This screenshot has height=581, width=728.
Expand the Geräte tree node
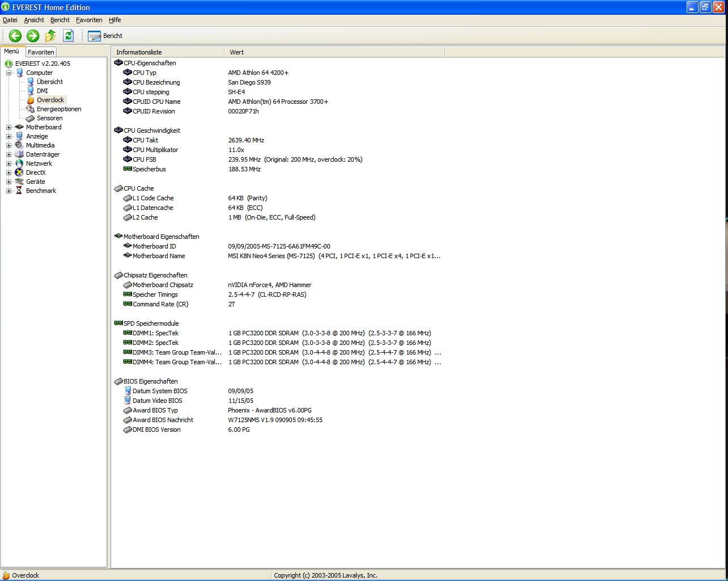coord(9,182)
